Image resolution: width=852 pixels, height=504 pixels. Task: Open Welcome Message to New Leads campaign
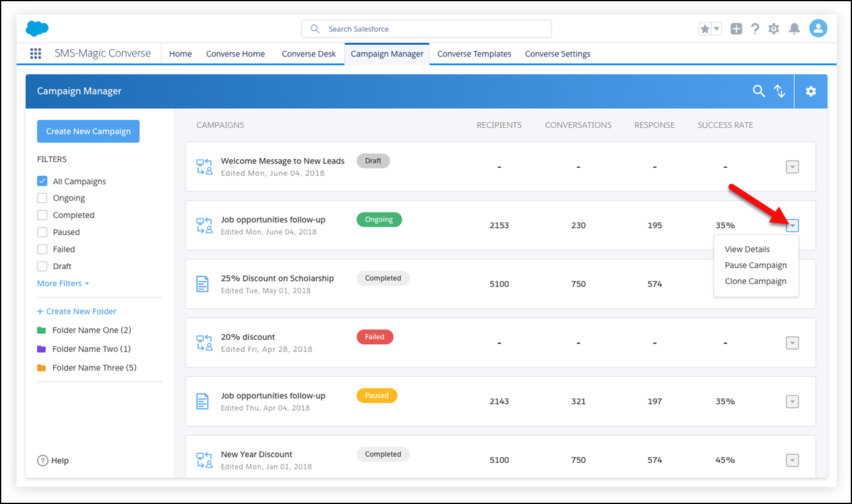[x=283, y=161]
